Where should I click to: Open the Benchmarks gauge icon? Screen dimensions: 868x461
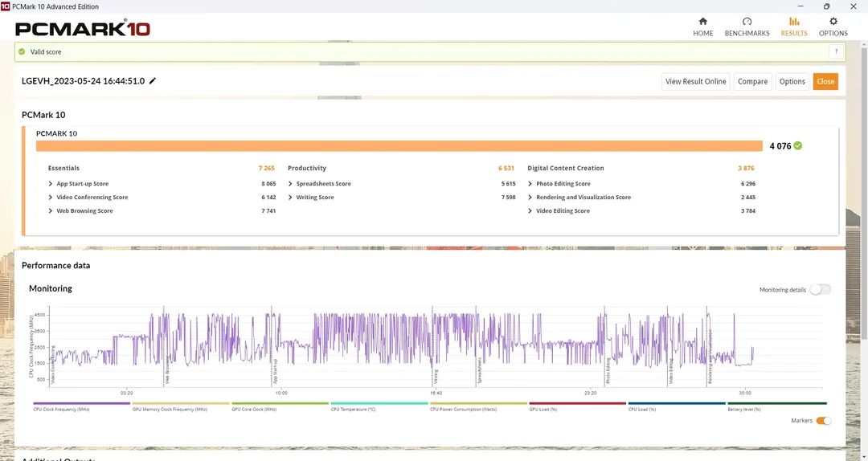tap(747, 22)
